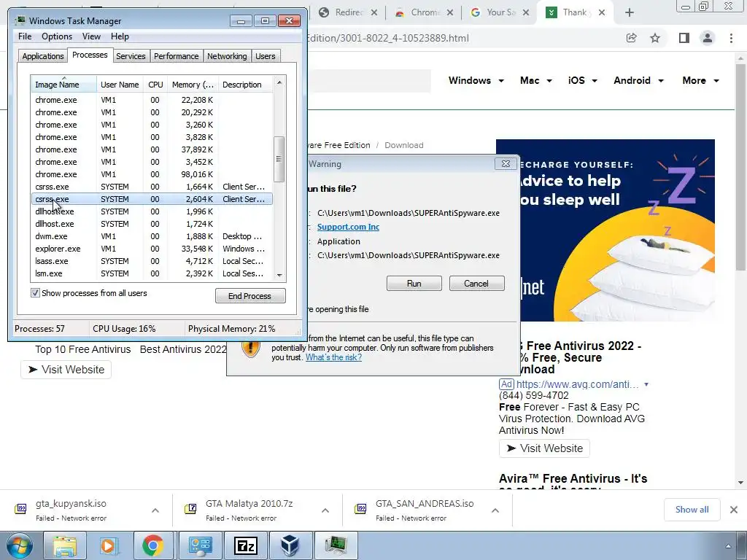Open Control Panel taskbar icon

pyautogui.click(x=200, y=545)
